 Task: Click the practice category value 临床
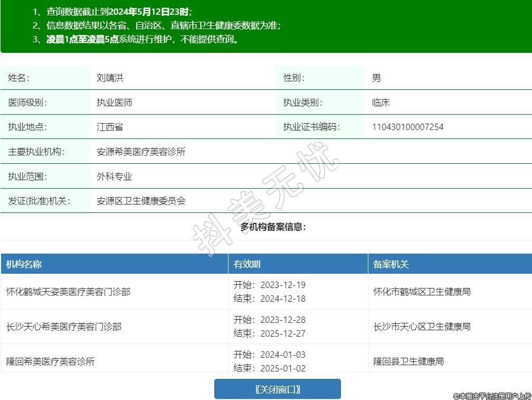381,103
